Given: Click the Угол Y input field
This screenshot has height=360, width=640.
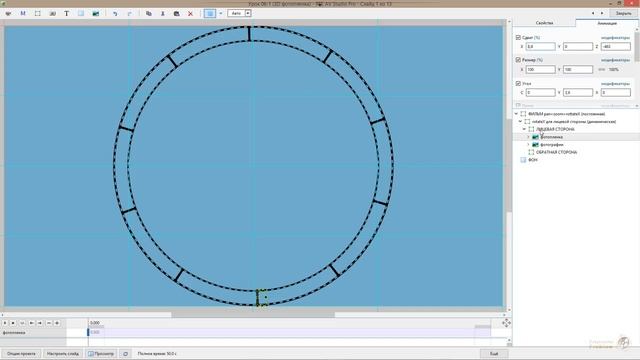Looking at the screenshot, I should click(578, 93).
